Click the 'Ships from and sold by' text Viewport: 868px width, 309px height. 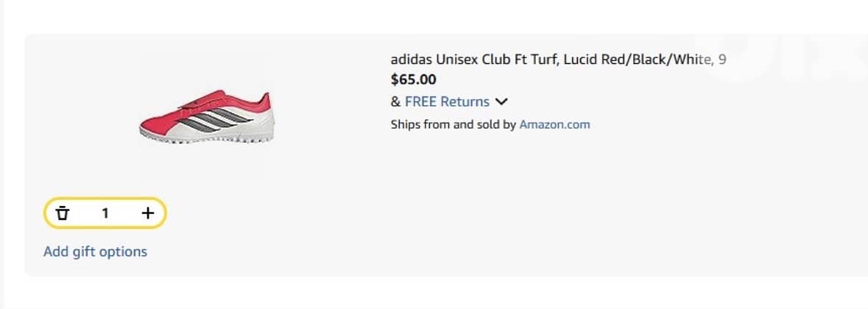[453, 124]
